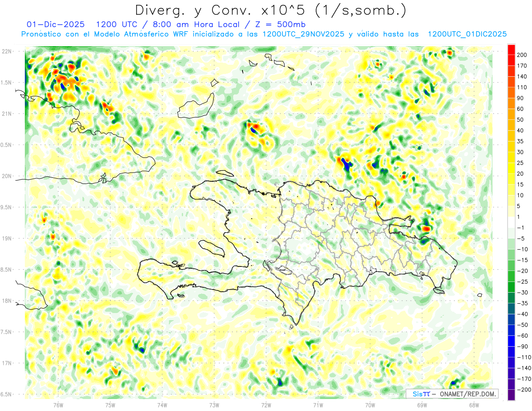This screenshot has height=411, width=532.
Task: Click the '70W' longitude label
Action: click(370, 405)
